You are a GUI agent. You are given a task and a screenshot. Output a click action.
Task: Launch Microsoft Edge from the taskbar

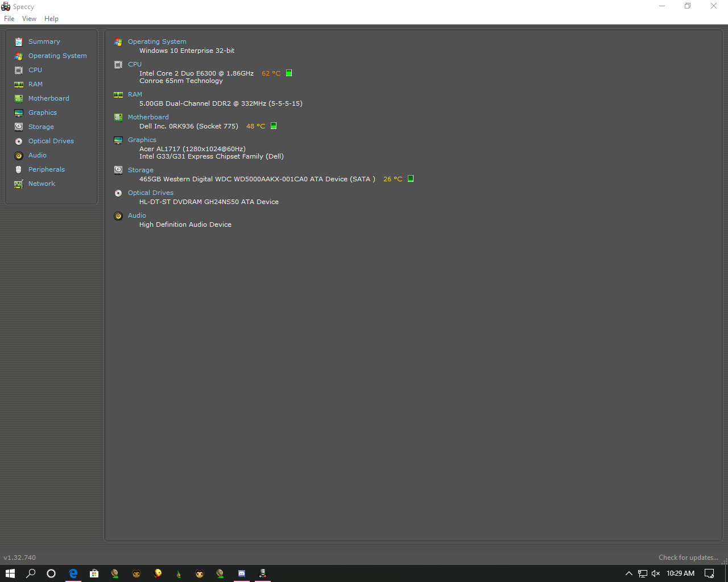(x=73, y=573)
